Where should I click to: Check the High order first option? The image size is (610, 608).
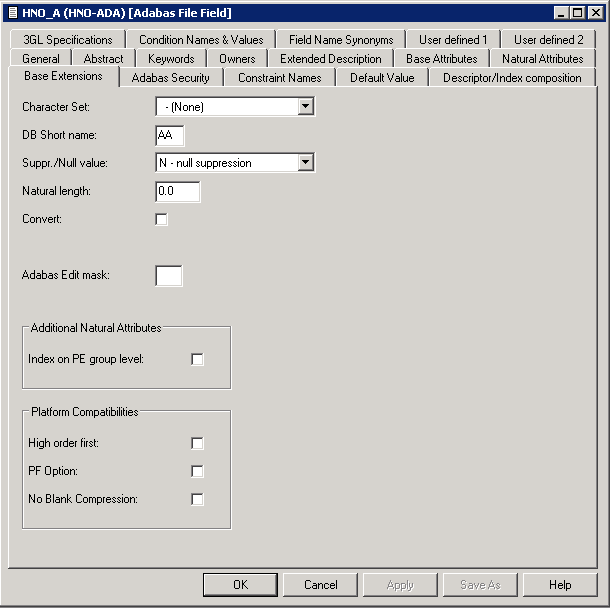(197, 443)
